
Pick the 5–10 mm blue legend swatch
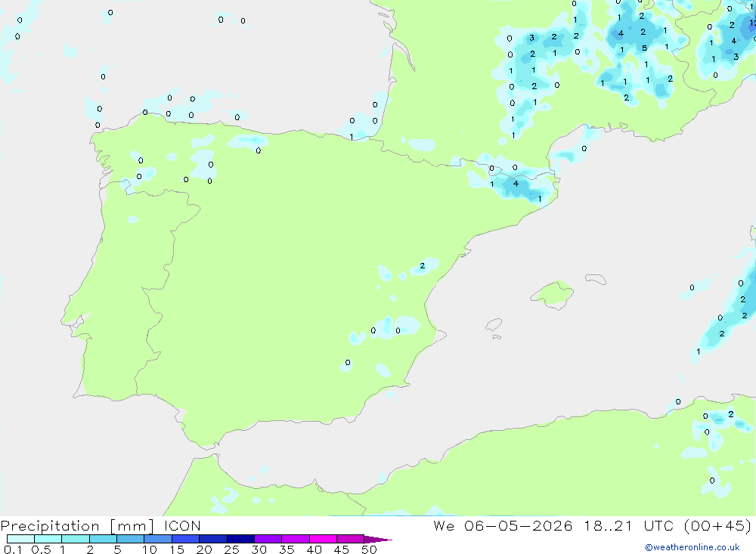tap(130, 539)
